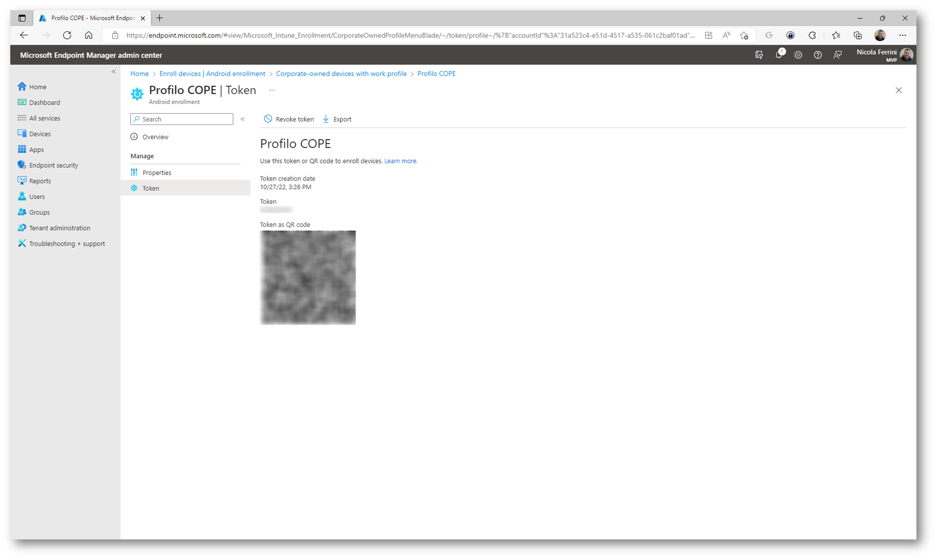Open Home in left navigation
This screenshot has width=937, height=560.
[x=38, y=87]
